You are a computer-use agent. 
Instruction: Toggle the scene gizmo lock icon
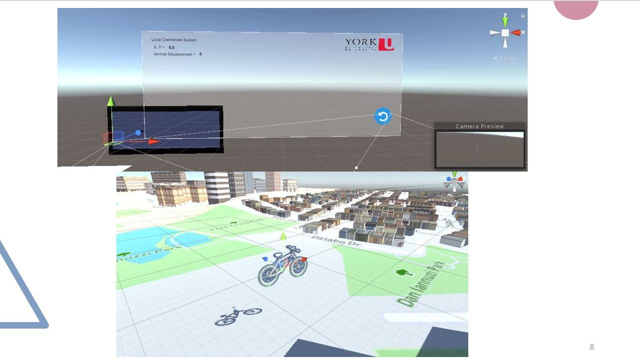(523, 15)
